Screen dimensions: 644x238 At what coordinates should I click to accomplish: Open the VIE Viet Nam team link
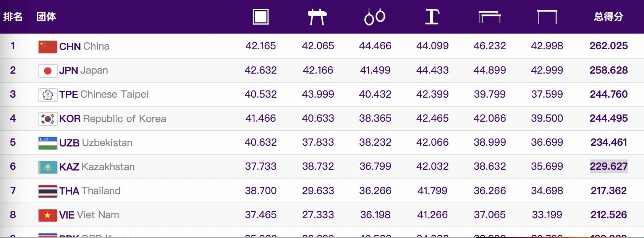point(89,215)
